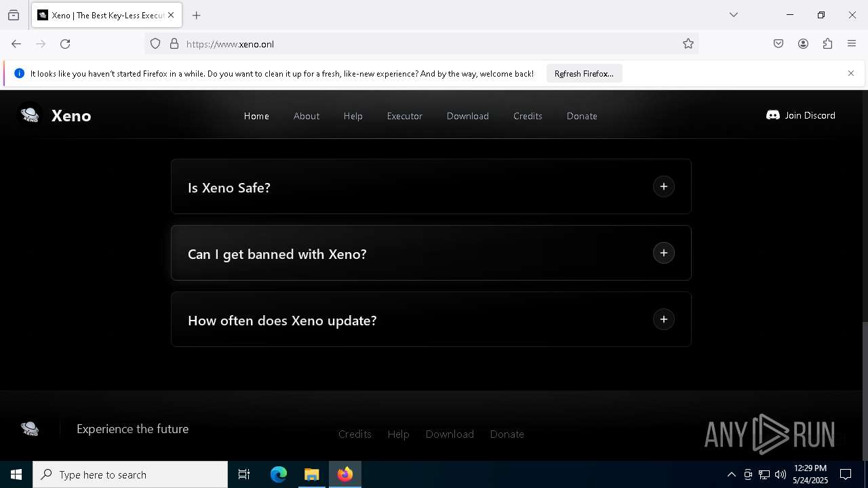Expand "Is Xeno Safe?" plus button
Viewport: 868px width, 488px height.
click(664, 186)
